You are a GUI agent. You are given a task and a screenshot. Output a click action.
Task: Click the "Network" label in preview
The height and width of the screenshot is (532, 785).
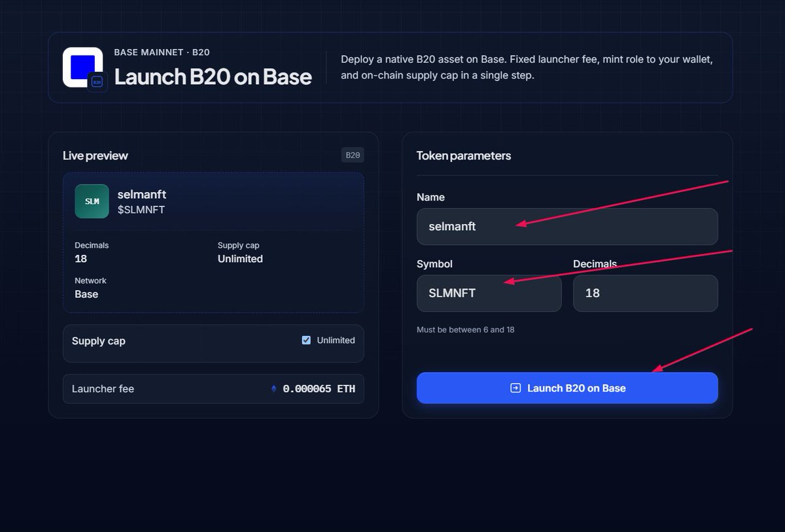[90, 280]
